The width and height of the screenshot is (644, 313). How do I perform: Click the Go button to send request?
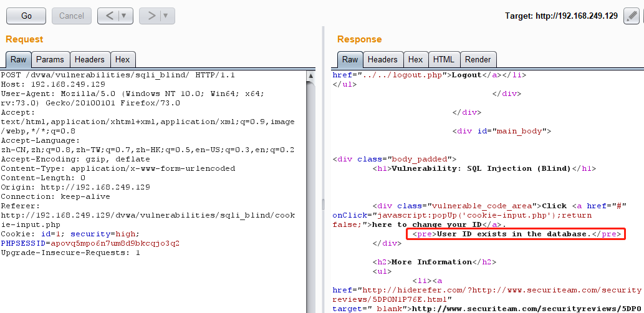(26, 16)
